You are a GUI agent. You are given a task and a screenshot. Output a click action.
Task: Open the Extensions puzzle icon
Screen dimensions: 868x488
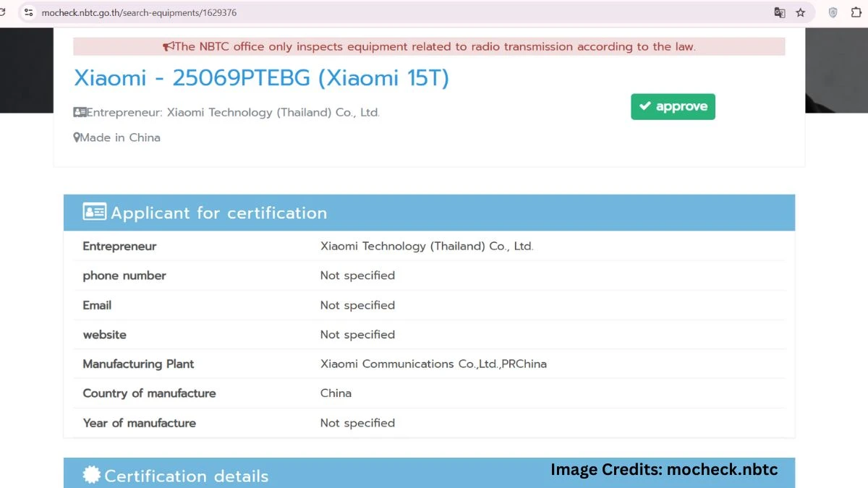tap(857, 12)
